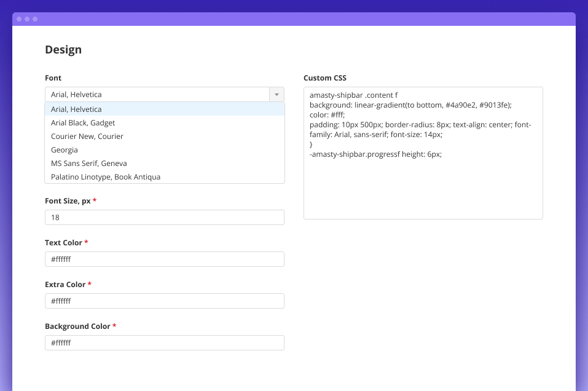Open the Font select box showing Arial, Helvetica
588x391 pixels.
click(x=157, y=95)
